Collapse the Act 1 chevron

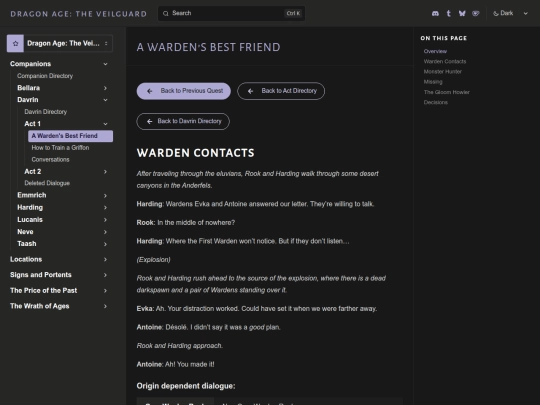(x=105, y=124)
